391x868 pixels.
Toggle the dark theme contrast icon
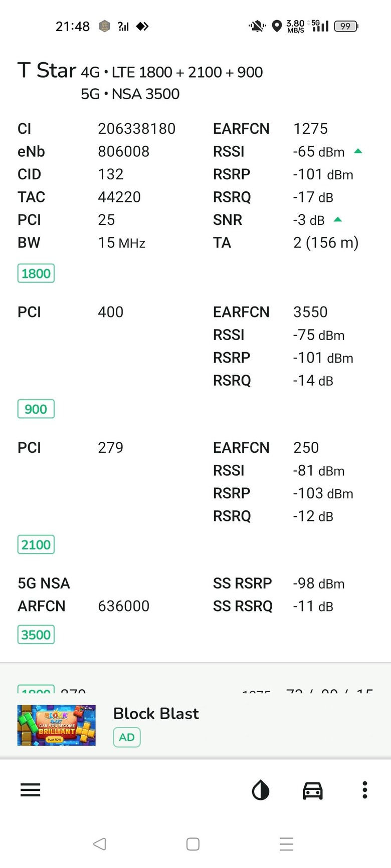260,791
